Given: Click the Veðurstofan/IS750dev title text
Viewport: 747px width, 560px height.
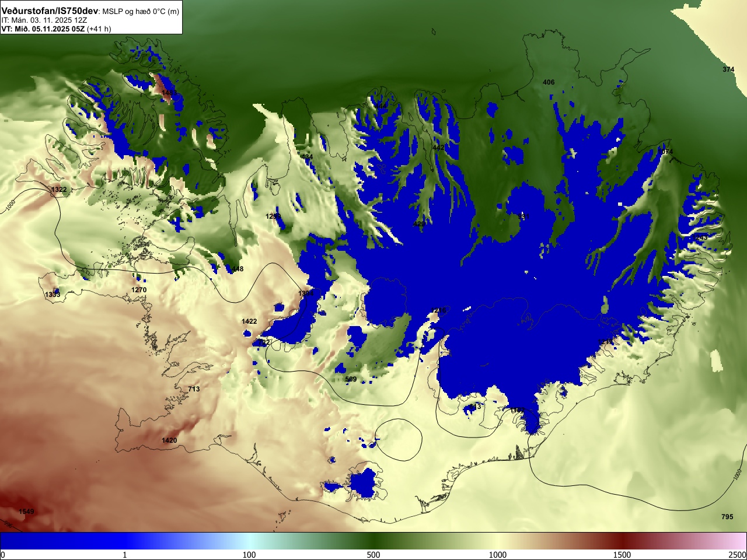Looking at the screenshot, I should (50, 11).
